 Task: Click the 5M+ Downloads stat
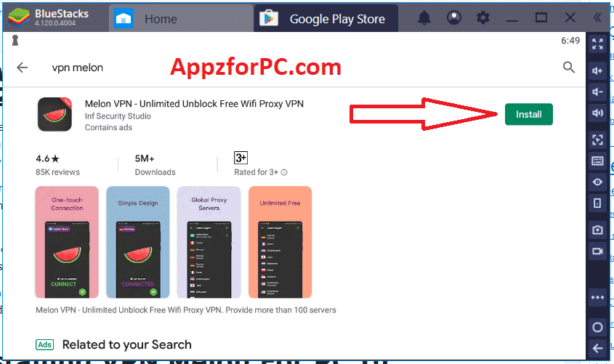155,165
